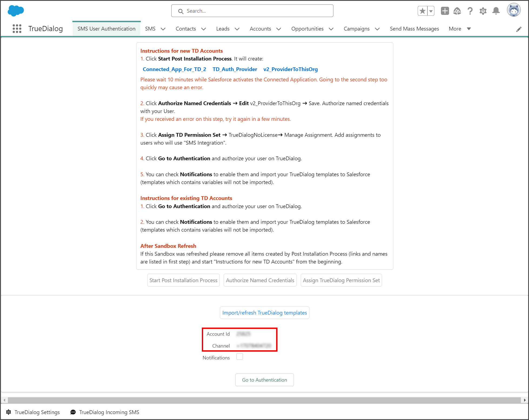
Task: Open the App Launcher grid
Action: [17, 29]
